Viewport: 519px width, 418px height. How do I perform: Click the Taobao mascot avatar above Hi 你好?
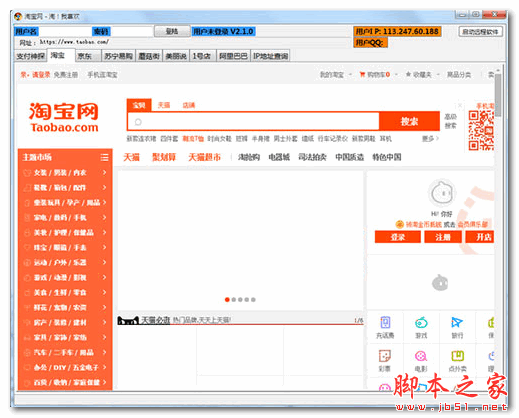(x=442, y=193)
